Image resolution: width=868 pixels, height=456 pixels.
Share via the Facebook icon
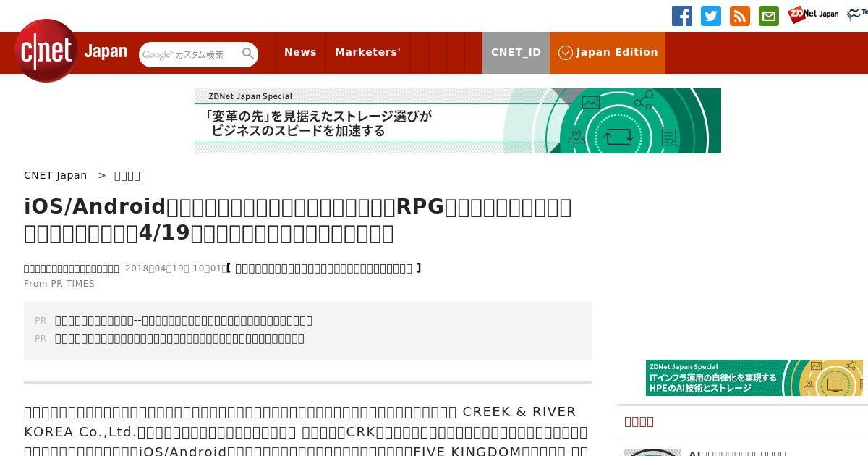(682, 16)
